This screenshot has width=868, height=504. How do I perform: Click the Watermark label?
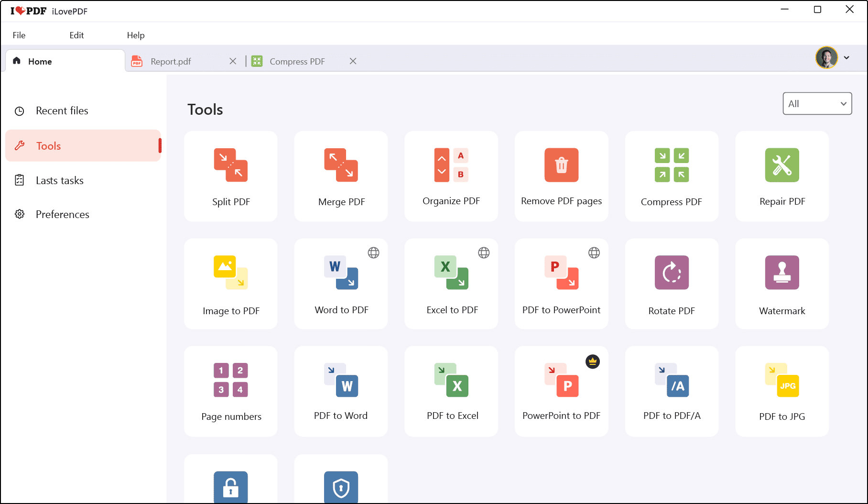pyautogui.click(x=782, y=311)
